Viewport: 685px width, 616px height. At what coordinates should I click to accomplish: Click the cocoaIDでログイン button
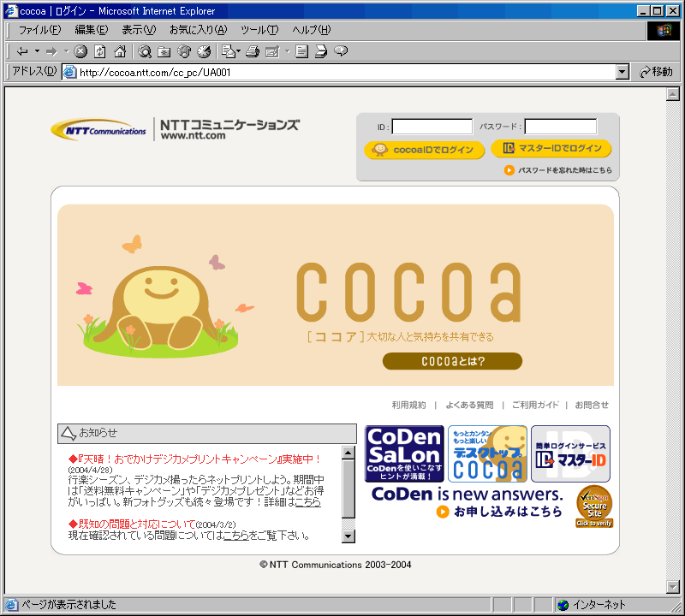point(424,150)
